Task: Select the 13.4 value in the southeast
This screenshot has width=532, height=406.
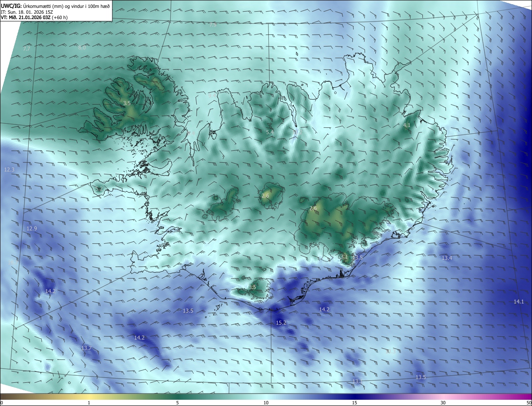Action: coord(447,258)
